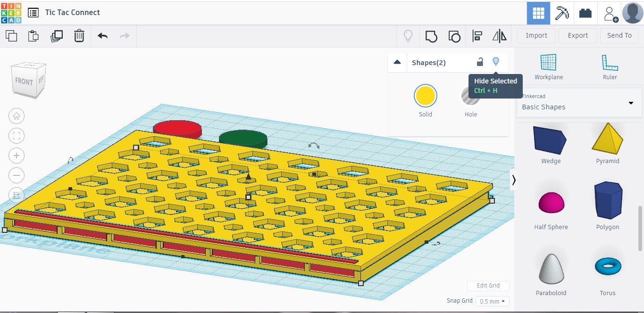This screenshot has width=644, height=313.
Task: Click the Home view button
Action: coord(17,116)
